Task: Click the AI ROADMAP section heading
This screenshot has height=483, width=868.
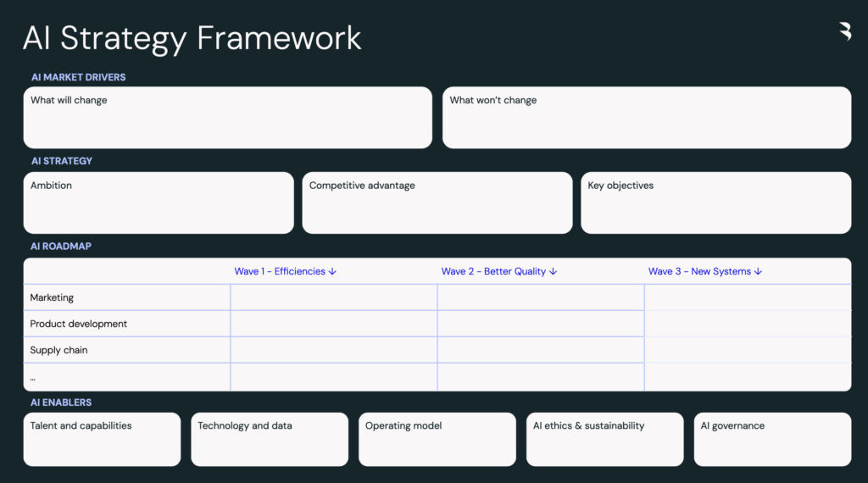Action: pyautogui.click(x=61, y=247)
